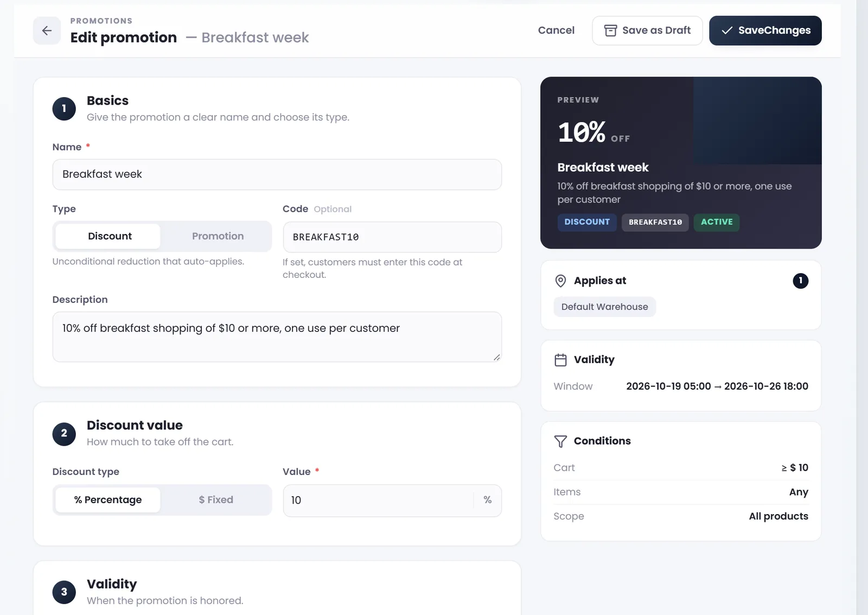Click the Cancel button

(556, 30)
